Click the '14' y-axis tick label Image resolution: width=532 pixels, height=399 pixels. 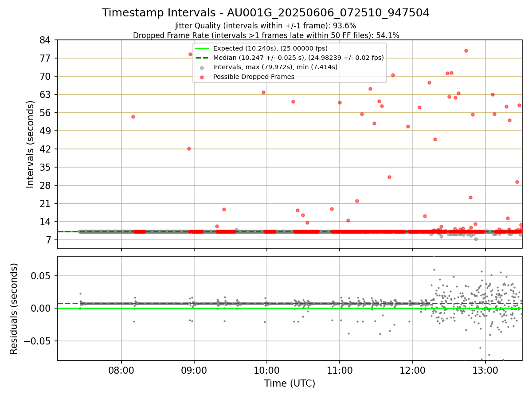tap(46, 222)
